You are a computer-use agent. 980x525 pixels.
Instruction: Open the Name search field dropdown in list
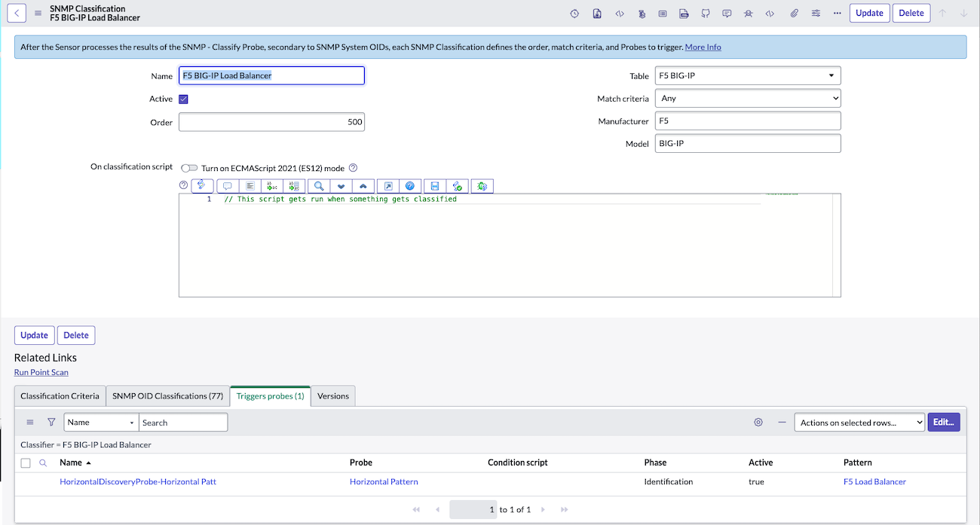point(101,423)
